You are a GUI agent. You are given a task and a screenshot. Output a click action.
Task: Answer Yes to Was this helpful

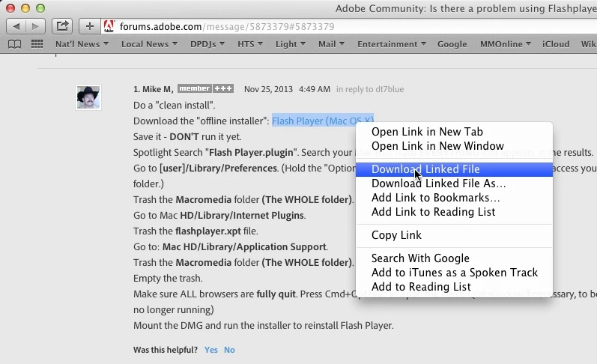pos(211,350)
